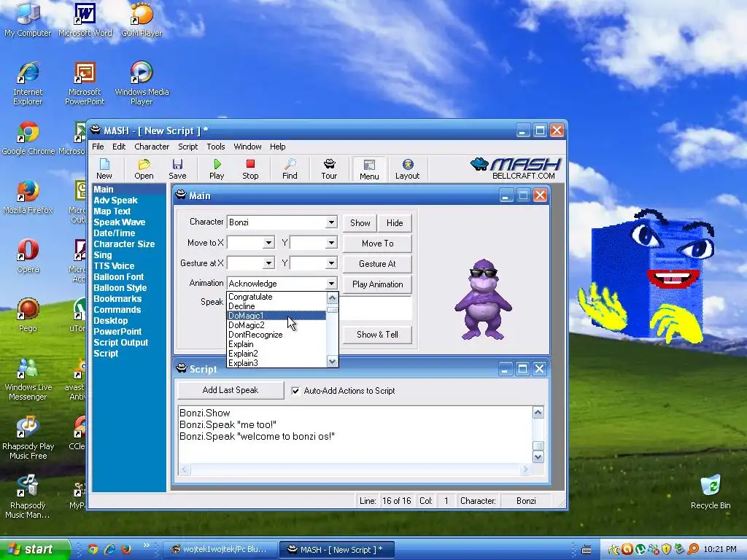Click Firefox icon in quick launch
Viewport: 747px width, 560px height.
click(x=126, y=549)
